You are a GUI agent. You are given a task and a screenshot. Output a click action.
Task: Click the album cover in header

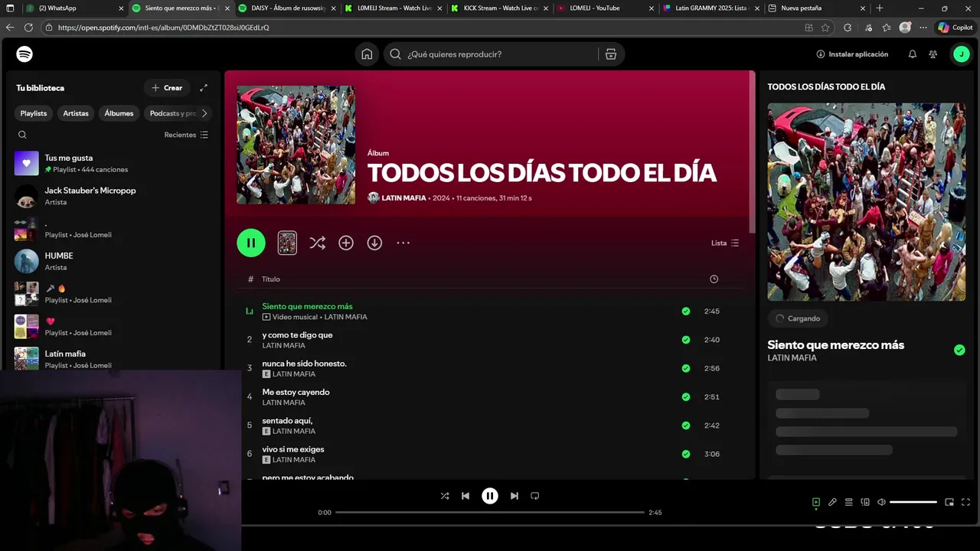coord(296,145)
